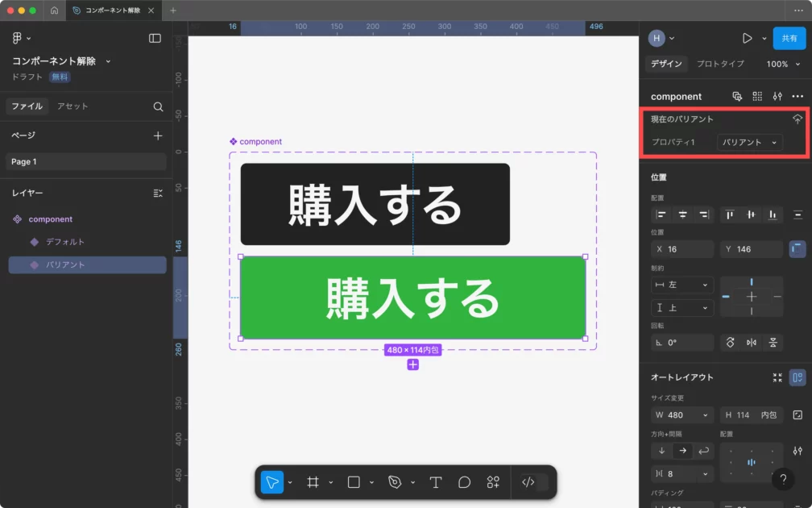Switch to the アセット tab
The height and width of the screenshot is (508, 812).
(x=72, y=106)
